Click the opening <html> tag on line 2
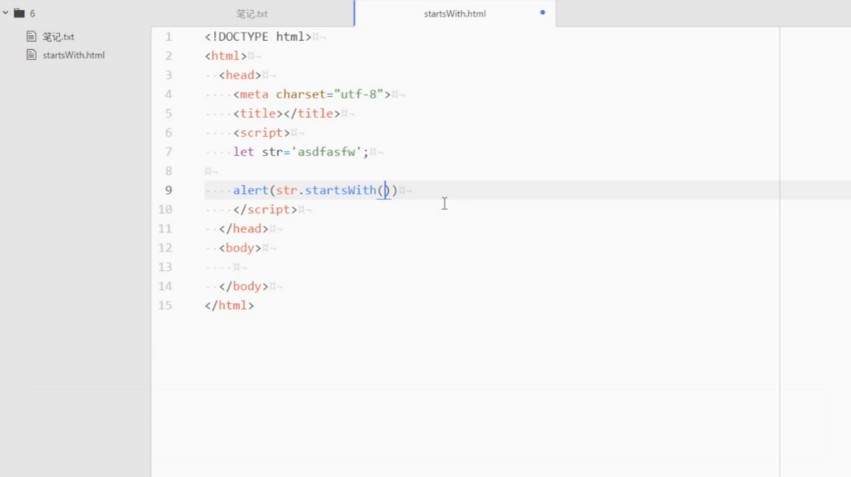The image size is (851, 477). tap(226, 56)
